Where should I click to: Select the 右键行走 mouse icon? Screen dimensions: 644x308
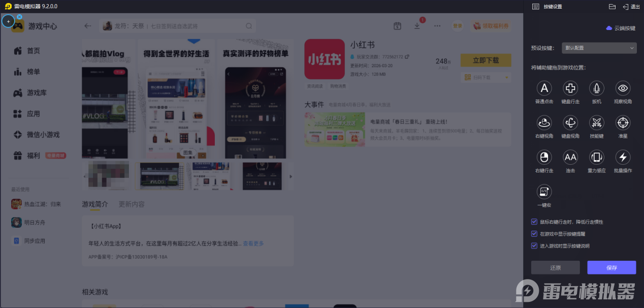(544, 157)
